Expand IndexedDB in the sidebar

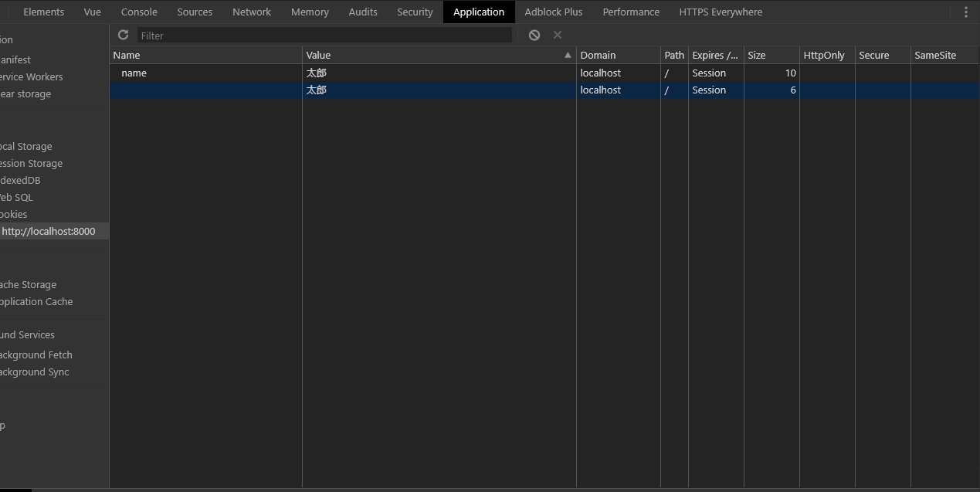point(20,180)
